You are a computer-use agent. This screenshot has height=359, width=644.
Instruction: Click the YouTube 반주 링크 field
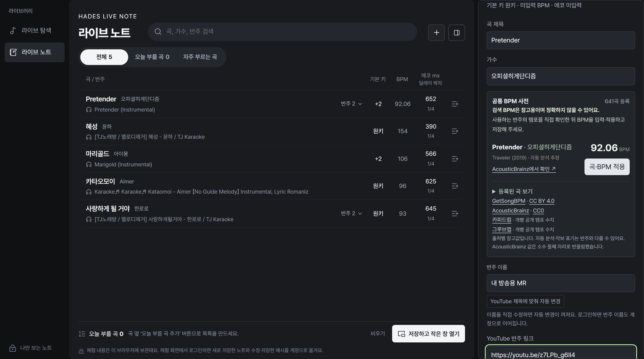click(x=561, y=353)
